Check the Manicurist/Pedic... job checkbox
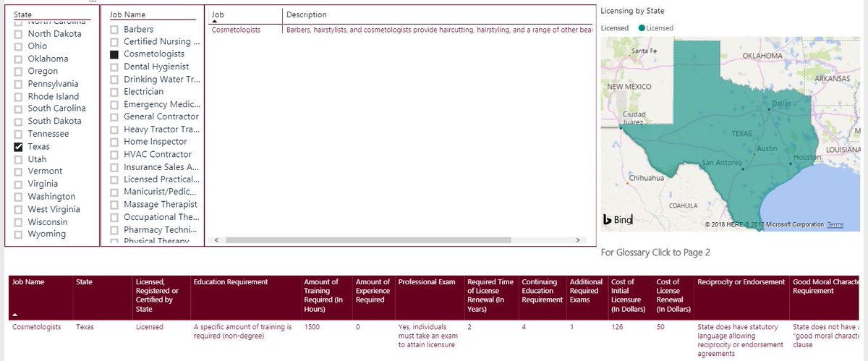Viewport: 868px width, 361px height. 114,192
